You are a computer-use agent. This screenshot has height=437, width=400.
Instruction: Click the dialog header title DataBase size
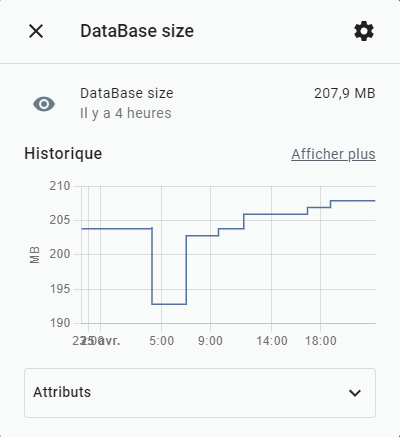(137, 31)
